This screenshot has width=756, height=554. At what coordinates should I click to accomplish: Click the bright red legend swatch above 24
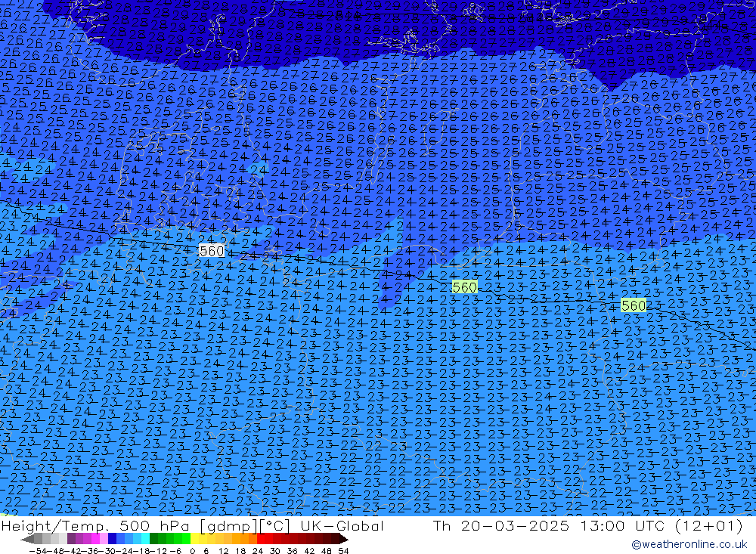261,539
